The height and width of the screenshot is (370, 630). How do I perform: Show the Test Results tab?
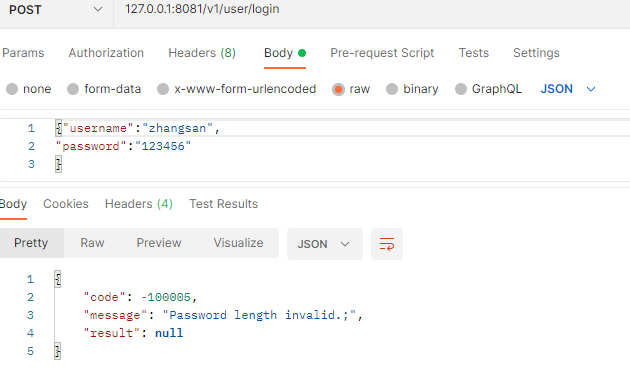tap(223, 204)
